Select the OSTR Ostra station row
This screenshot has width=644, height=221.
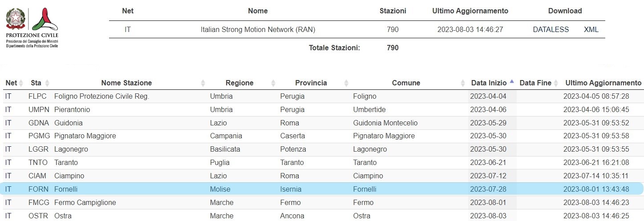323,216
